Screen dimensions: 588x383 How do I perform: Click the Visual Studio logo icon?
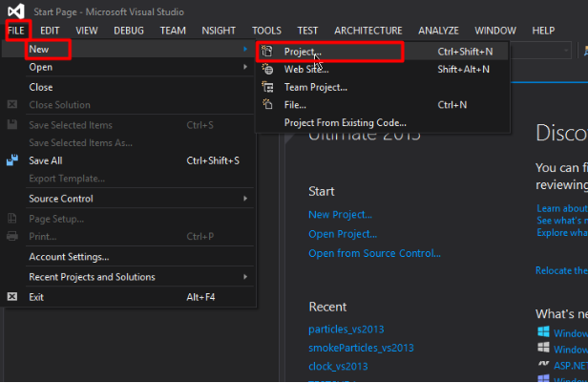16,11
